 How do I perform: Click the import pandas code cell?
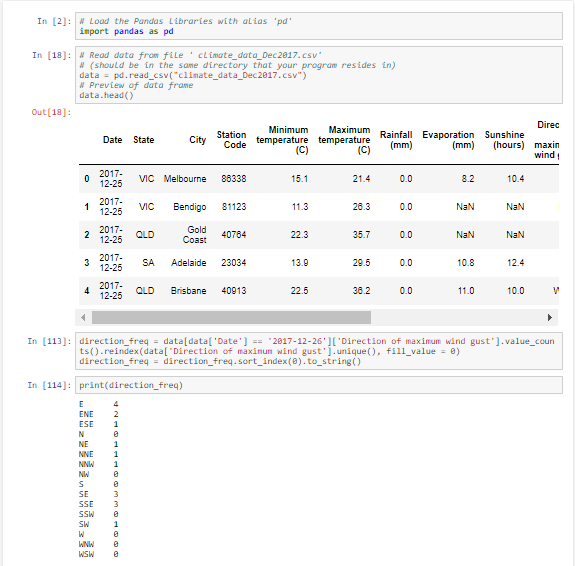(319, 26)
